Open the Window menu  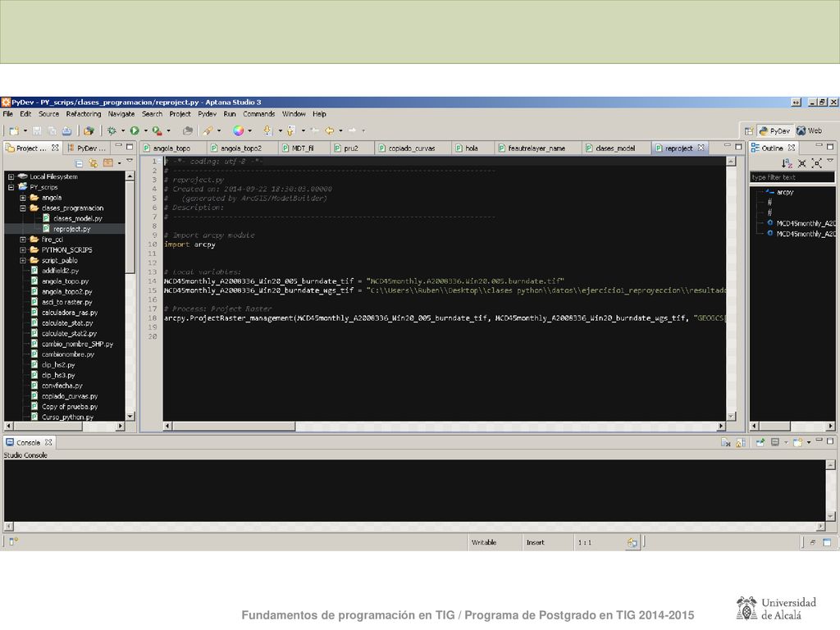294,114
